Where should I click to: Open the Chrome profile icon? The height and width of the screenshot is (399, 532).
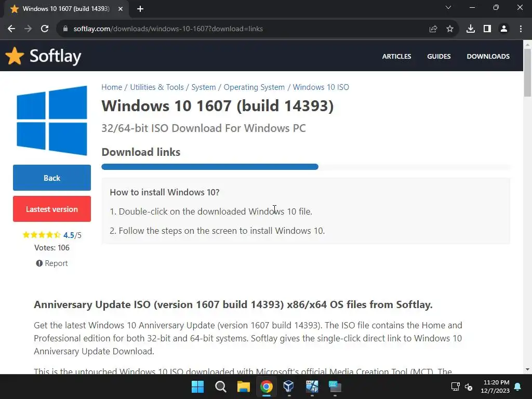click(504, 29)
